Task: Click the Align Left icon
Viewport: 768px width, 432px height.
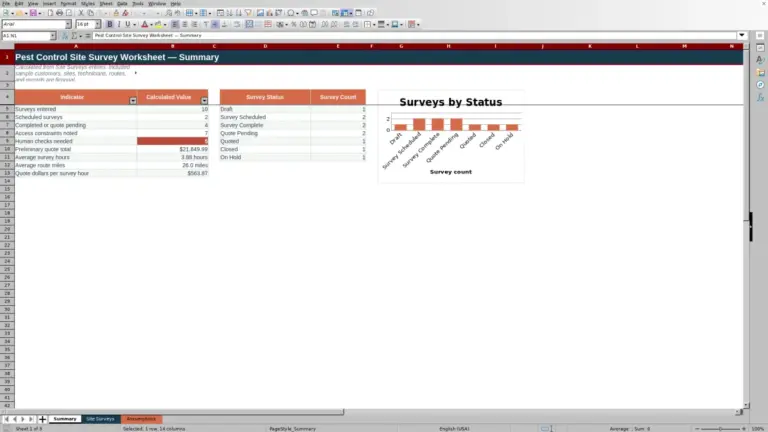Action: [175, 24]
